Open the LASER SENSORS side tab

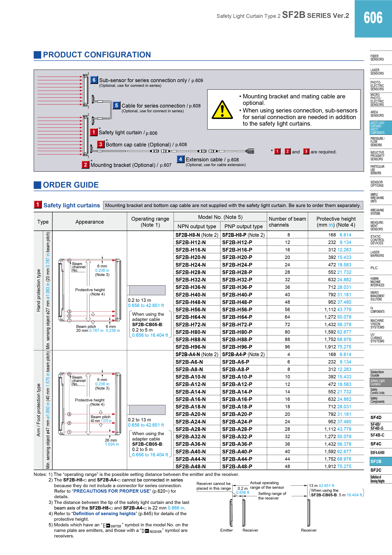tap(380, 72)
